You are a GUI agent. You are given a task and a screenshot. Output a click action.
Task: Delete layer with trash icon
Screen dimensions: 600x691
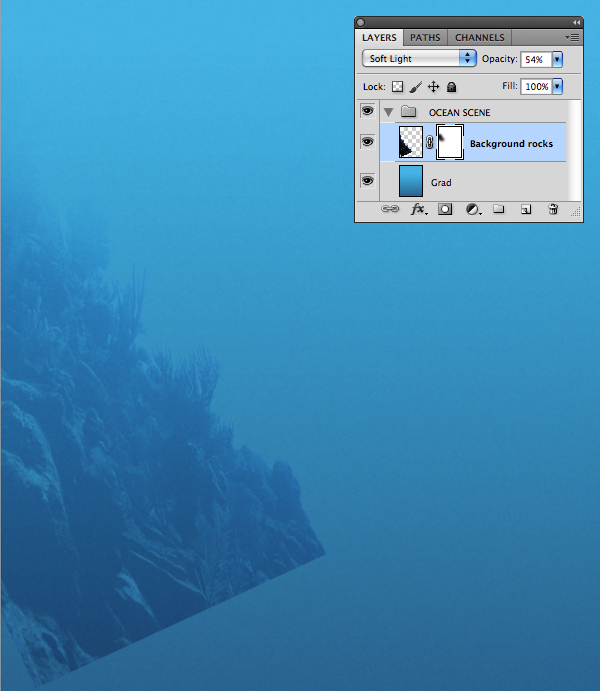pyautogui.click(x=553, y=209)
